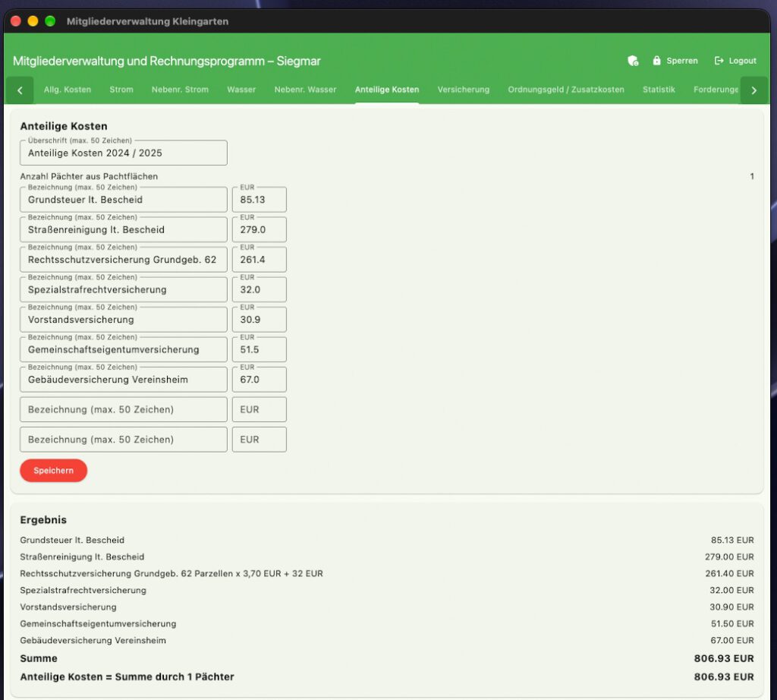Click app title 'Mitgliederverwaltung und Rechnungsprogramm – Siegmar'
Viewport: 777px width, 700px height.
pyautogui.click(x=166, y=61)
